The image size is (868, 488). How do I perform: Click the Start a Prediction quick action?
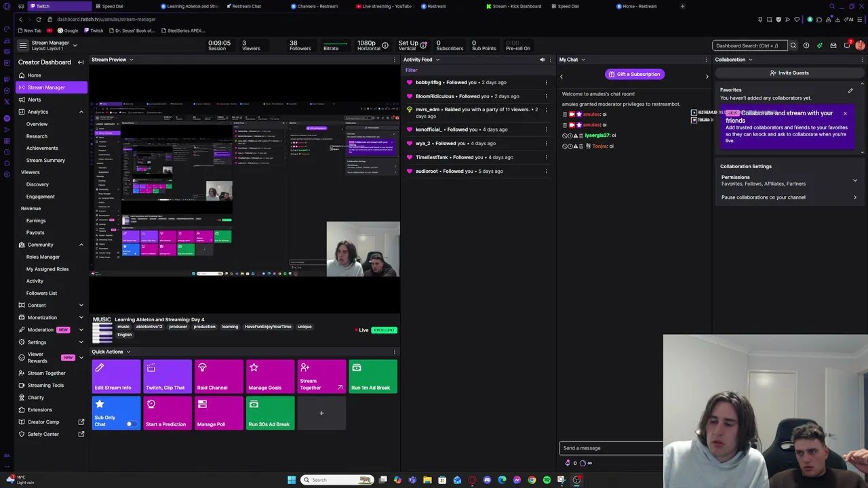(167, 413)
